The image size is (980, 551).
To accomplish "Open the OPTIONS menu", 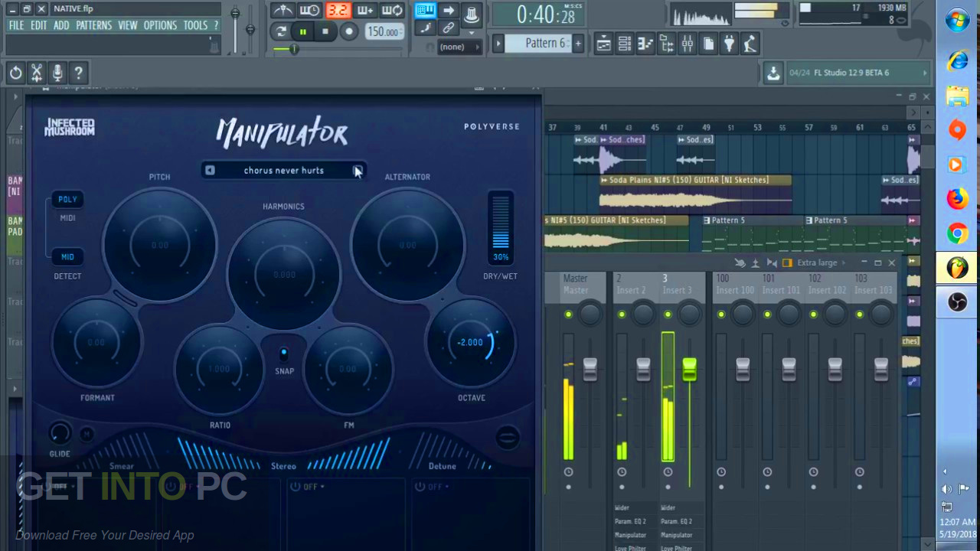I will pos(160,25).
